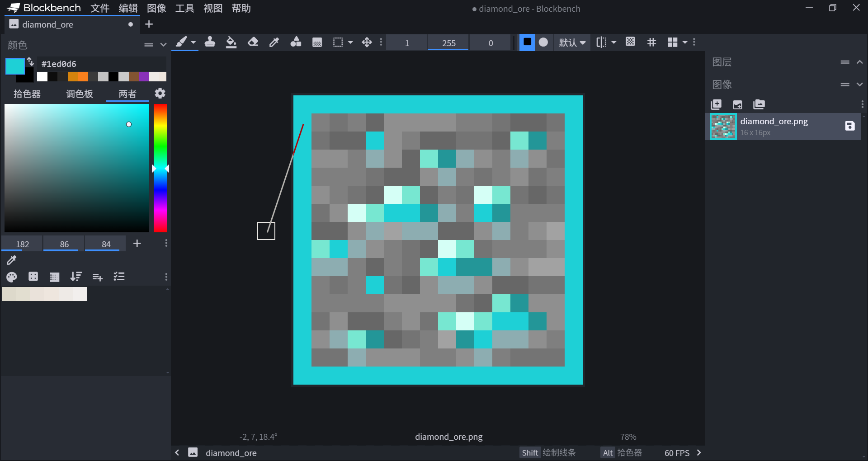
Task: Select the draw shape tool
Action: (296, 42)
